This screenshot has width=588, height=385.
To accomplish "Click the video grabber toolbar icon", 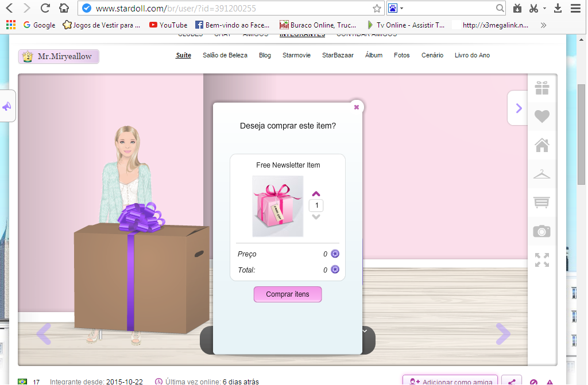I will (x=517, y=8).
